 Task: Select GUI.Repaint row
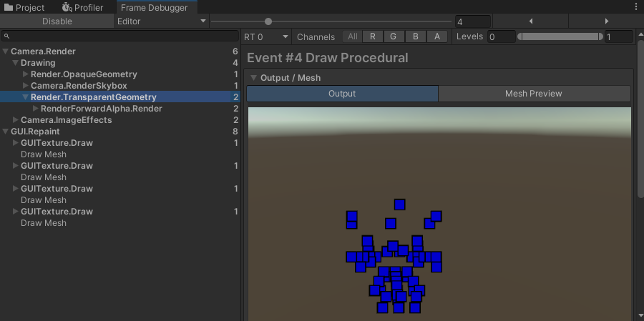coord(120,132)
